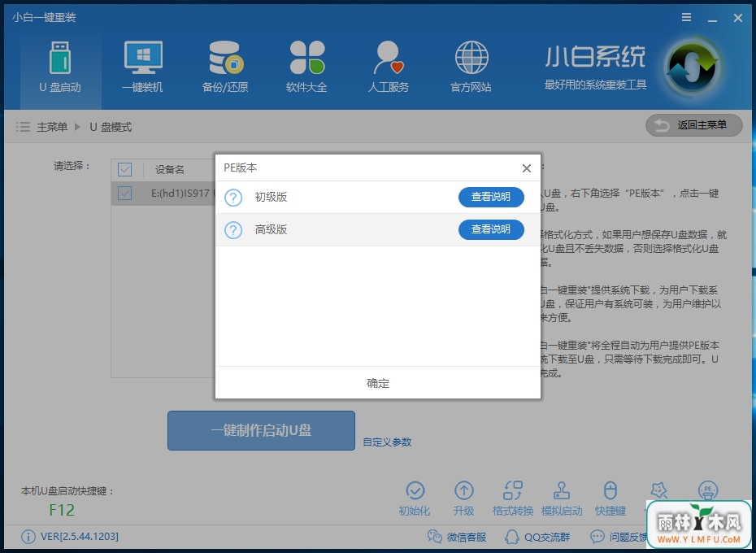Click VER[2.5.44.1203] version text
The height and width of the screenshot is (553, 756).
click(x=80, y=537)
